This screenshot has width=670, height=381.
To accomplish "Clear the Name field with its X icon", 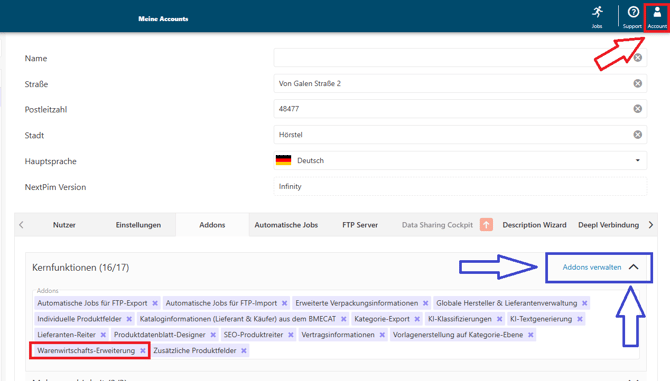I will point(638,58).
